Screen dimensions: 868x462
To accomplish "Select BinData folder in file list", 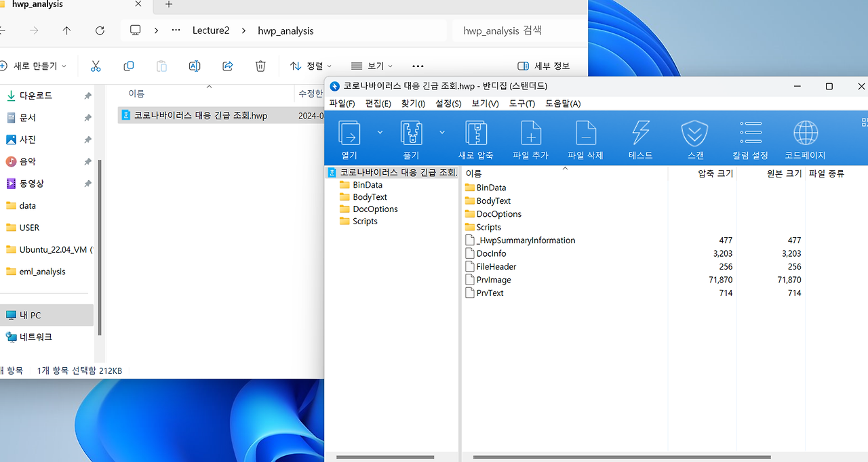I will pyautogui.click(x=485, y=188).
